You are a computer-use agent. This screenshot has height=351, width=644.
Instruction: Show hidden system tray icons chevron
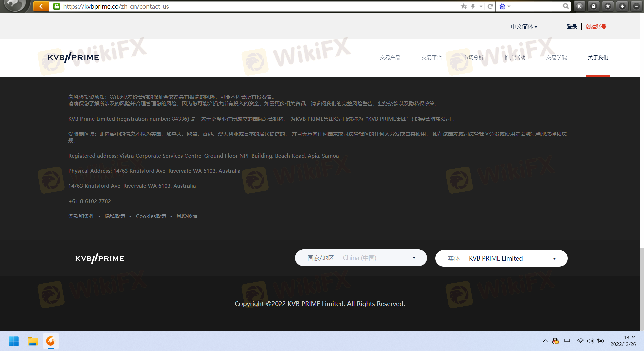tap(545, 341)
